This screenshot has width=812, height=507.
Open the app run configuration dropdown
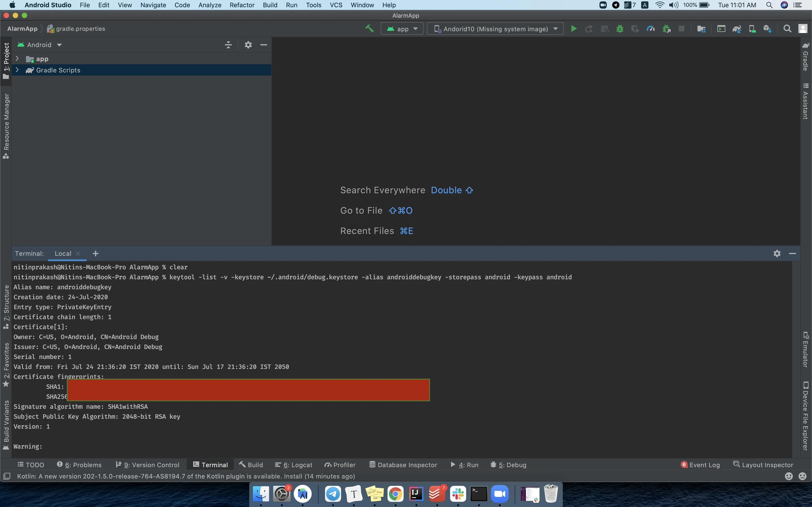[x=402, y=29]
